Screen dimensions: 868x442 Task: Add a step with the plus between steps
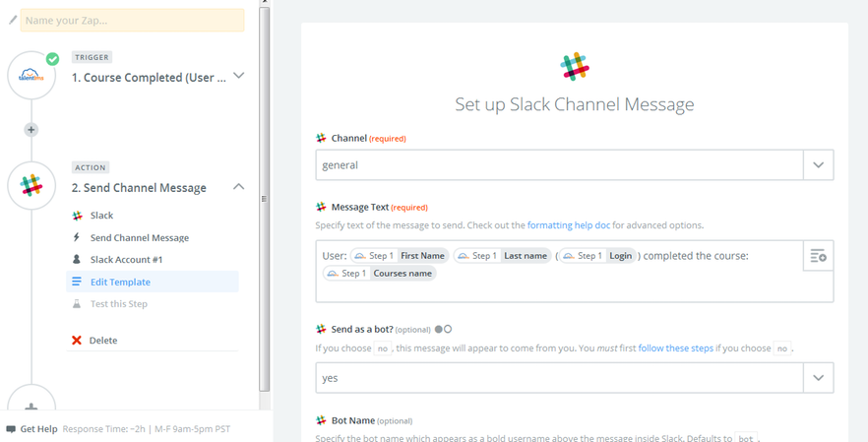[31, 130]
